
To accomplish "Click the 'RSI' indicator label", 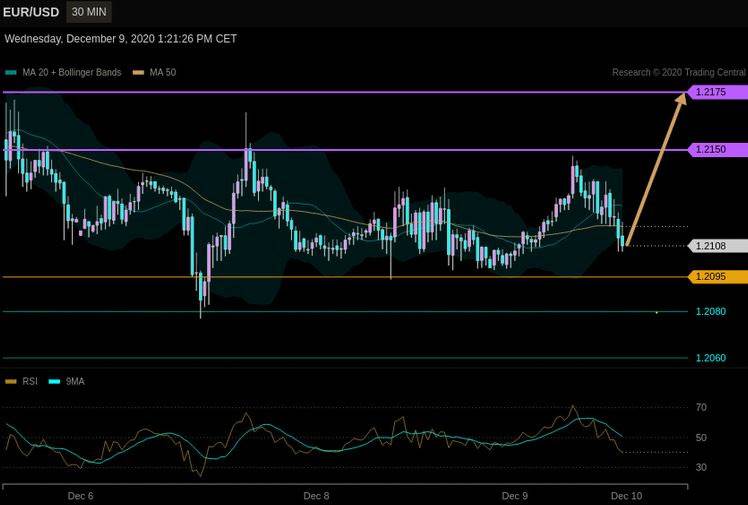I will [x=30, y=381].
